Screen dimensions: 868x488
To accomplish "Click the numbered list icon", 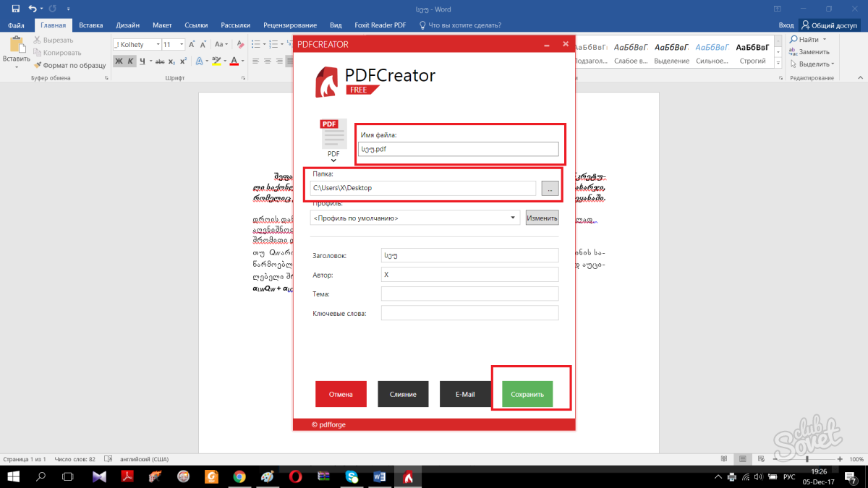I will 275,45.
